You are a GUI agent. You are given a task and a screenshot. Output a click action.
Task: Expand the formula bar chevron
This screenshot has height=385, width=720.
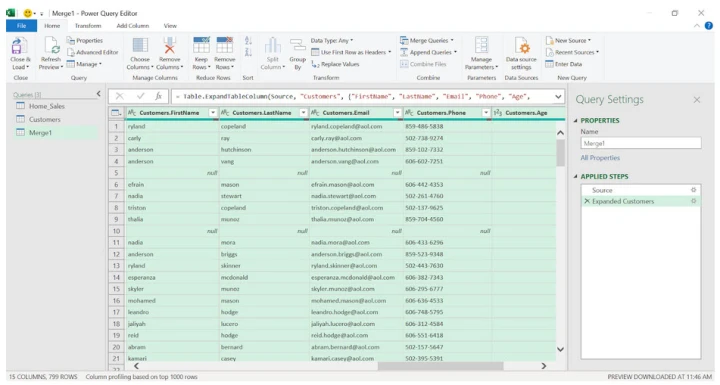pos(558,96)
